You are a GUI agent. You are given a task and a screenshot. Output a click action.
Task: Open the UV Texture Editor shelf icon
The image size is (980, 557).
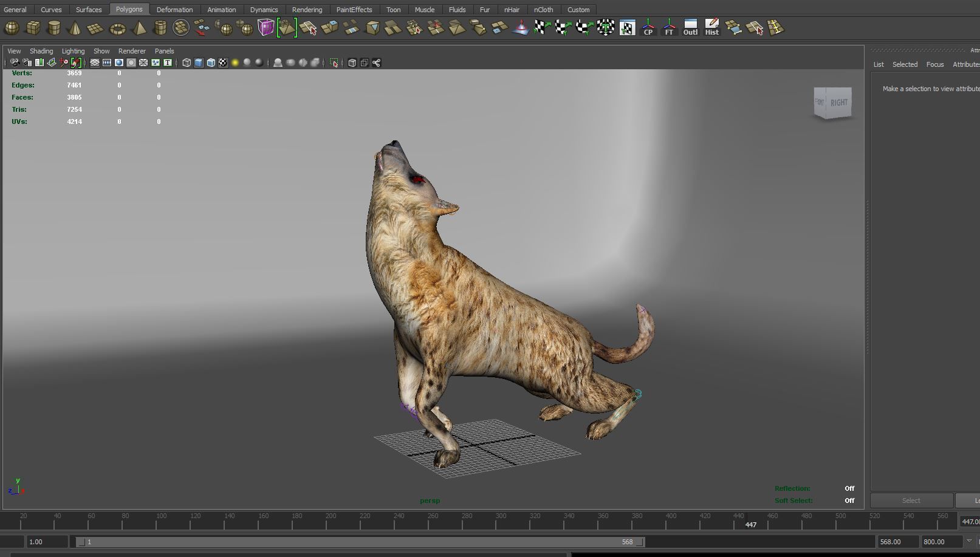pos(627,28)
